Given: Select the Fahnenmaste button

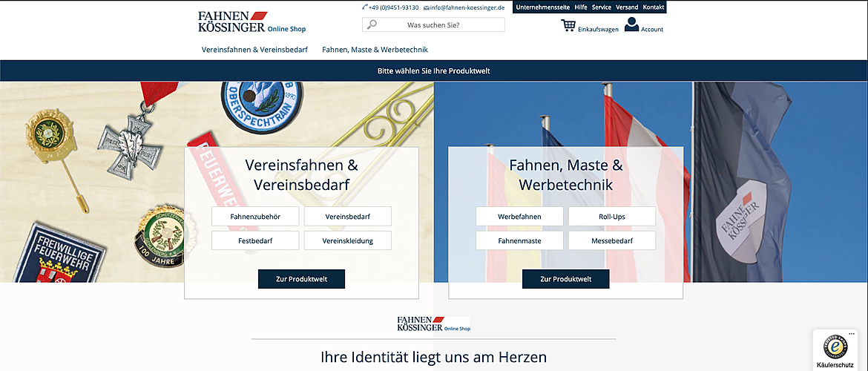Looking at the screenshot, I should [x=519, y=241].
